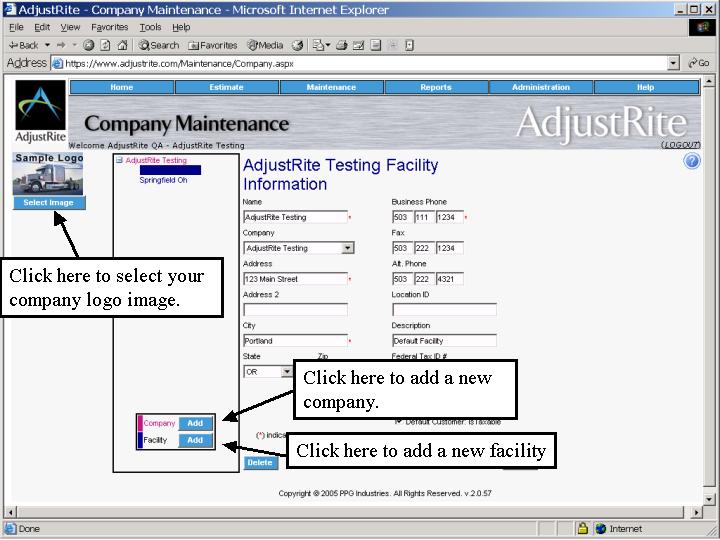Viewport: 720px width, 540px height.
Task: Click the Forward arrow in toolbar
Action: pyautogui.click(x=61, y=45)
